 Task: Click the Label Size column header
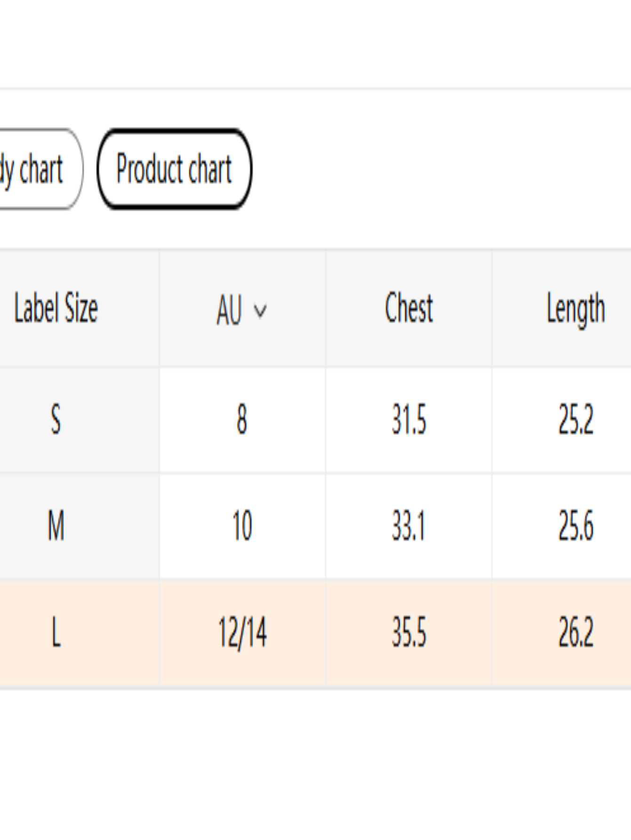56,308
